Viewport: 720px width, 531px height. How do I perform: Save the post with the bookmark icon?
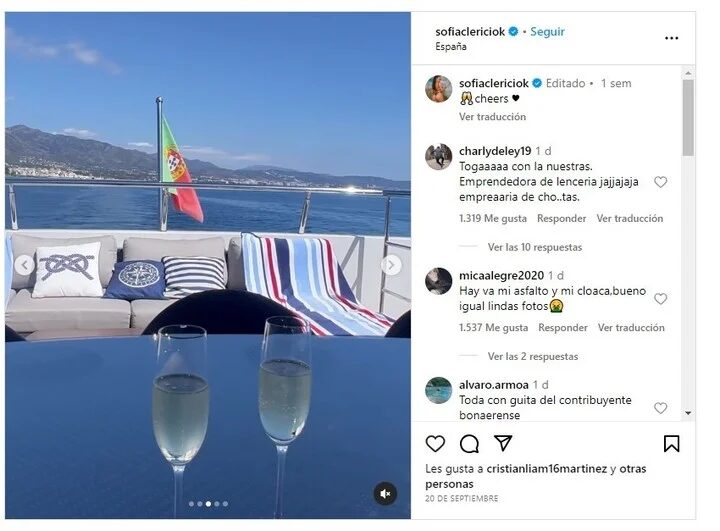point(671,443)
